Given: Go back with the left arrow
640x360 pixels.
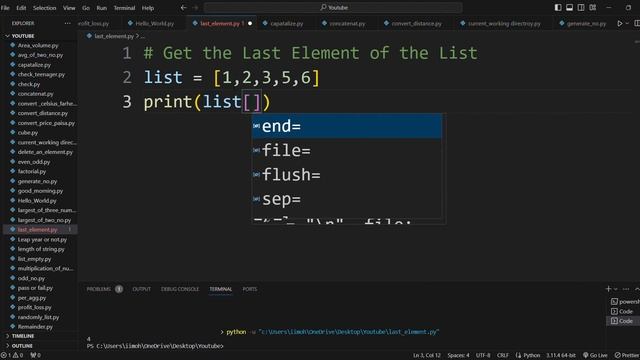Looking at the screenshot, I should click(184, 7).
